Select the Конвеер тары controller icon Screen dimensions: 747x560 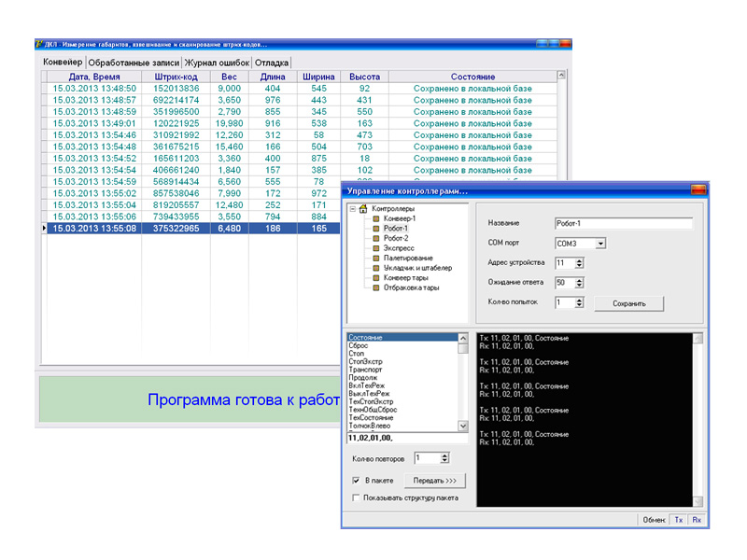pyautogui.click(x=377, y=277)
